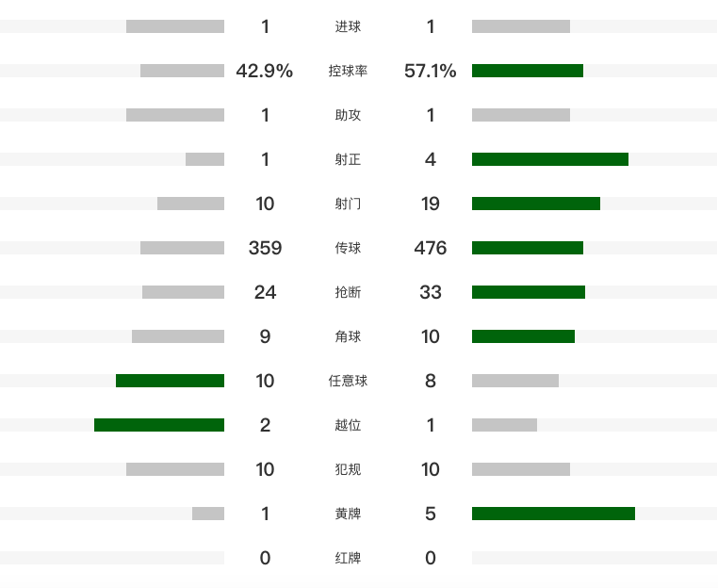Click the 射门 stat label
Screen dimensions: 718x588
click(348, 204)
